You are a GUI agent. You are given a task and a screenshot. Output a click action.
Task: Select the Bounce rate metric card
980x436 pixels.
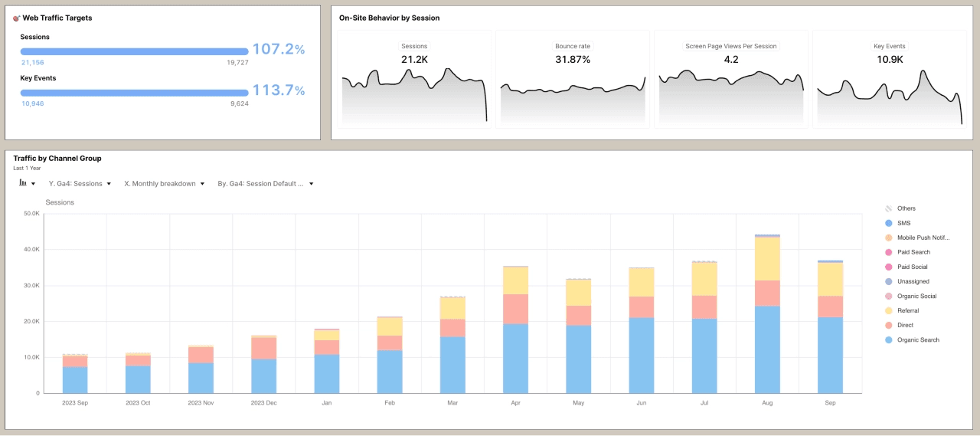[x=573, y=79]
